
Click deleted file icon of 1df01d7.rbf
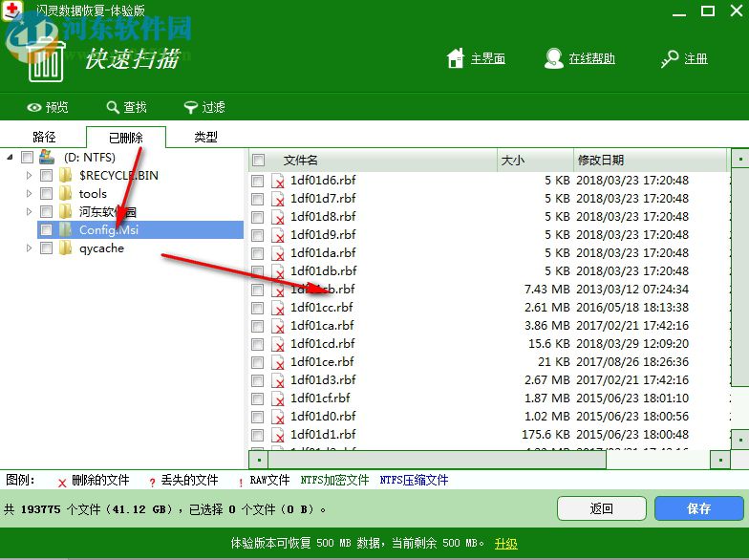(x=277, y=199)
